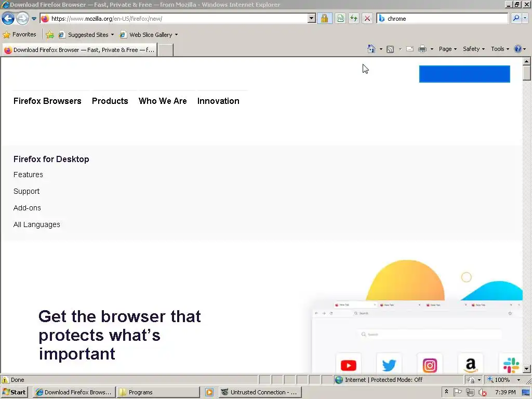The height and width of the screenshot is (399, 532).
Task: Click the Amazon tile in browser preview
Action: (x=471, y=364)
